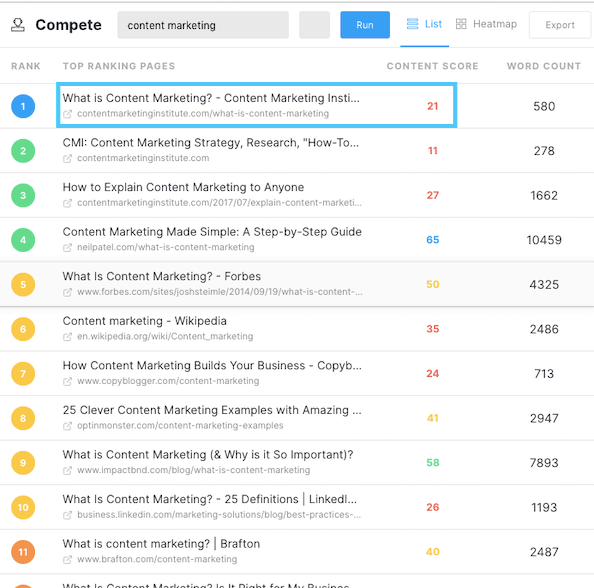This screenshot has width=594, height=588.
Task: Switch to the List view tab
Action: click(424, 24)
